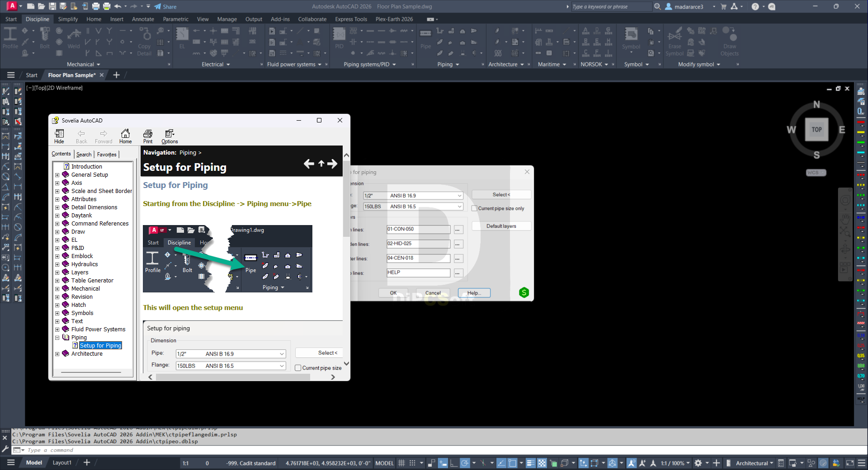Click the EL tool in Electrical panel
Image resolution: width=868 pixels, height=470 pixels.
[182, 38]
